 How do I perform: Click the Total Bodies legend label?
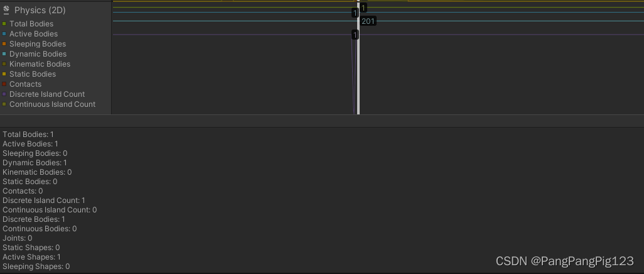tap(31, 24)
